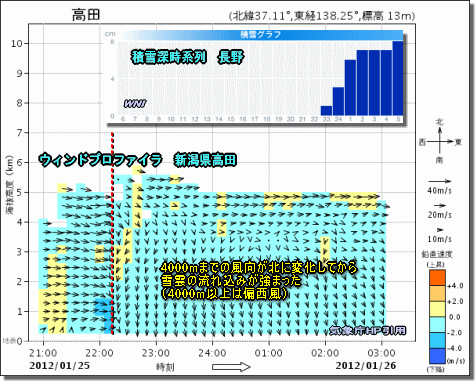Click the 10m/s wind arrow in legend
This screenshot has height=381, width=475.
tap(440, 230)
